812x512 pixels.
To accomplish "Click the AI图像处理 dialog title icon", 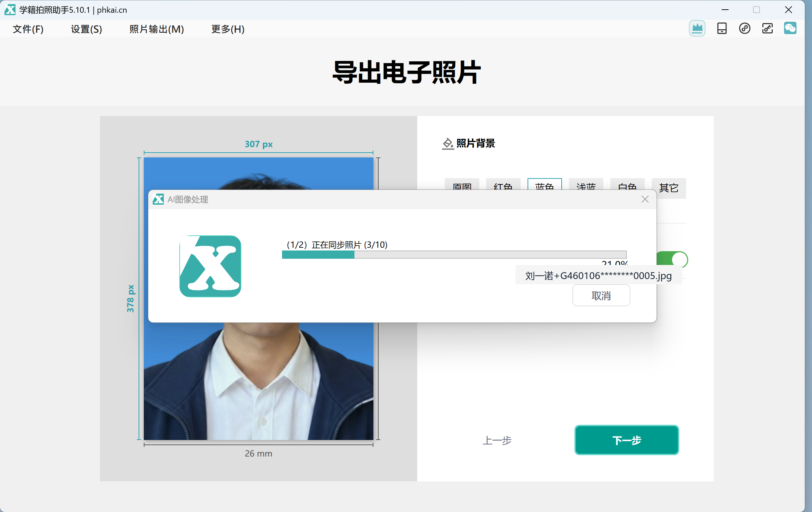I will click(x=158, y=199).
